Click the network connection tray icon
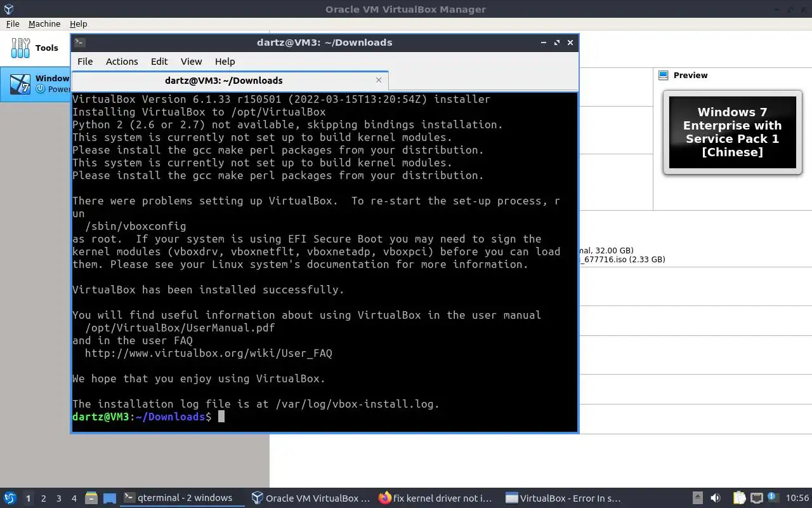812x508 pixels. click(756, 498)
